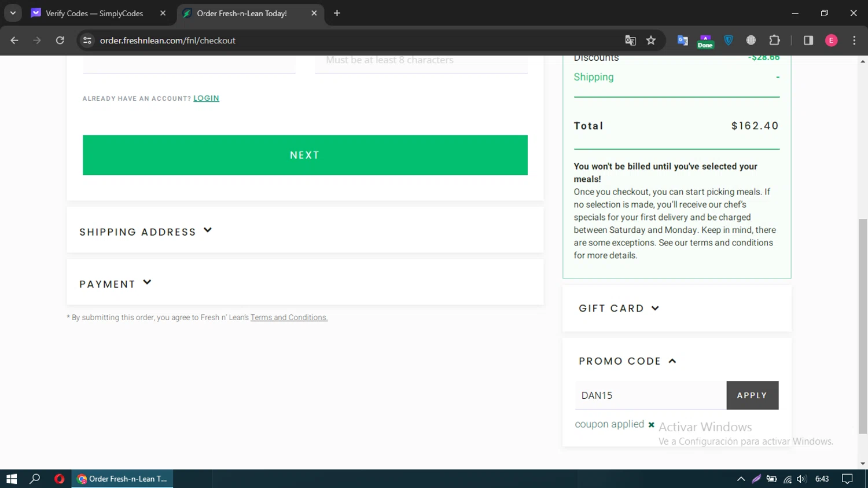The height and width of the screenshot is (488, 868).
Task: Open the Bitwarden shield extension
Action: pyautogui.click(x=729, y=41)
